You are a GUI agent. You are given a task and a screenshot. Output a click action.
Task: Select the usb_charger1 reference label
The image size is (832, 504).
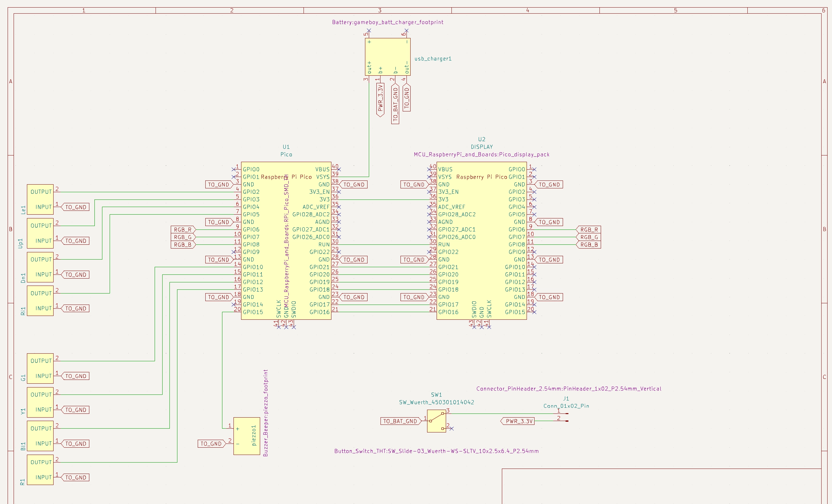click(433, 59)
